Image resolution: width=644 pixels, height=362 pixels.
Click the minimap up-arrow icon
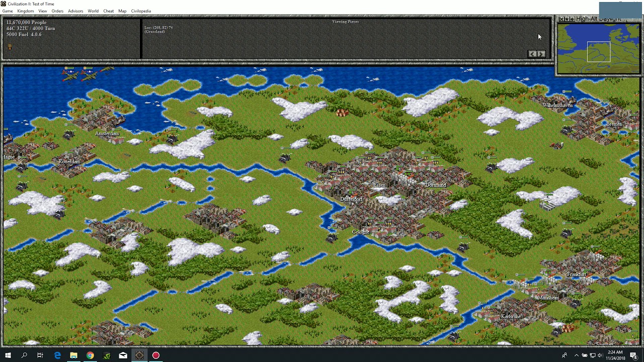(572, 19)
